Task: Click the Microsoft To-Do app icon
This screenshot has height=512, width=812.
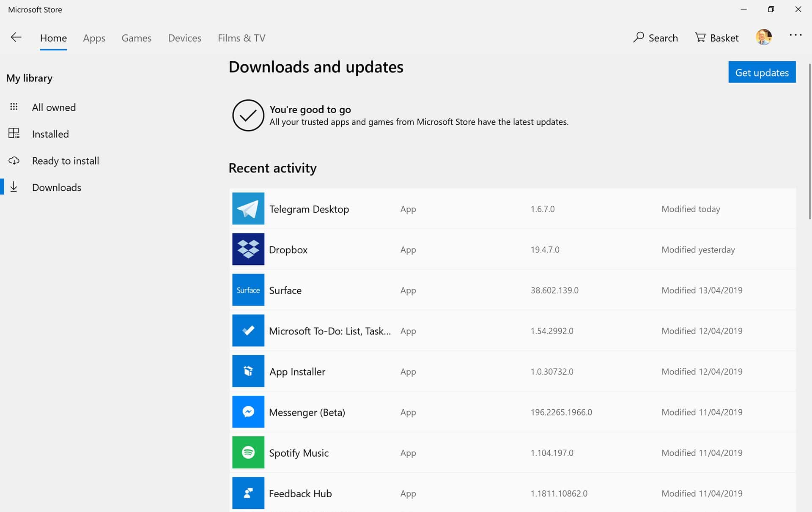Action: coord(248,330)
